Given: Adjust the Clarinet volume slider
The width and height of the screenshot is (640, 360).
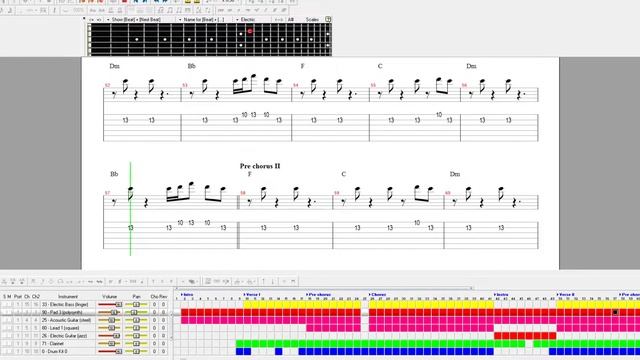Looking at the screenshot, I should tap(110, 344).
